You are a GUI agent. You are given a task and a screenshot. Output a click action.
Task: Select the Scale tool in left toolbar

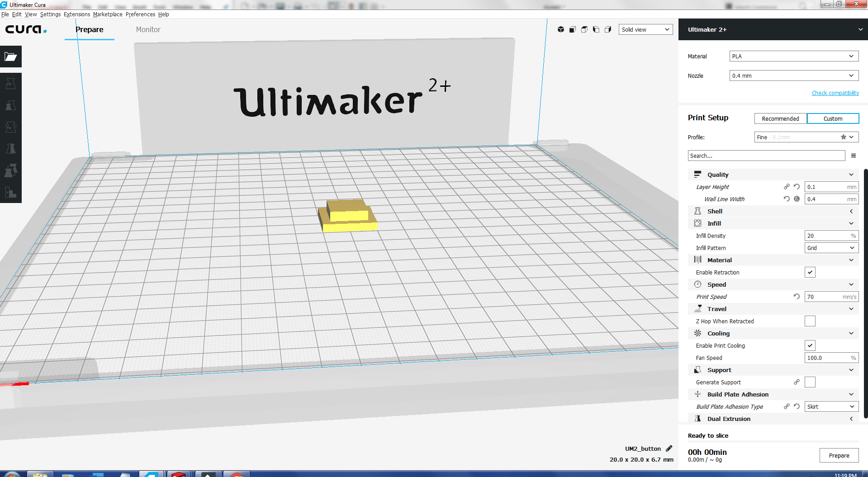(x=11, y=105)
